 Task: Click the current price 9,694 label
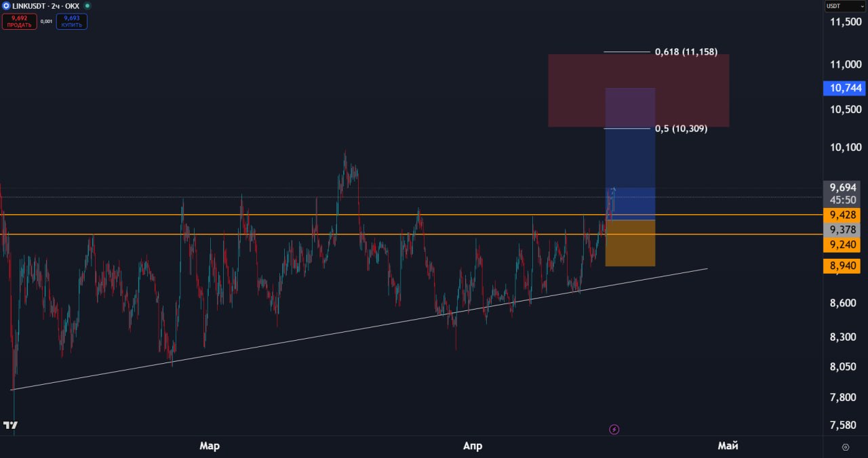pyautogui.click(x=844, y=187)
